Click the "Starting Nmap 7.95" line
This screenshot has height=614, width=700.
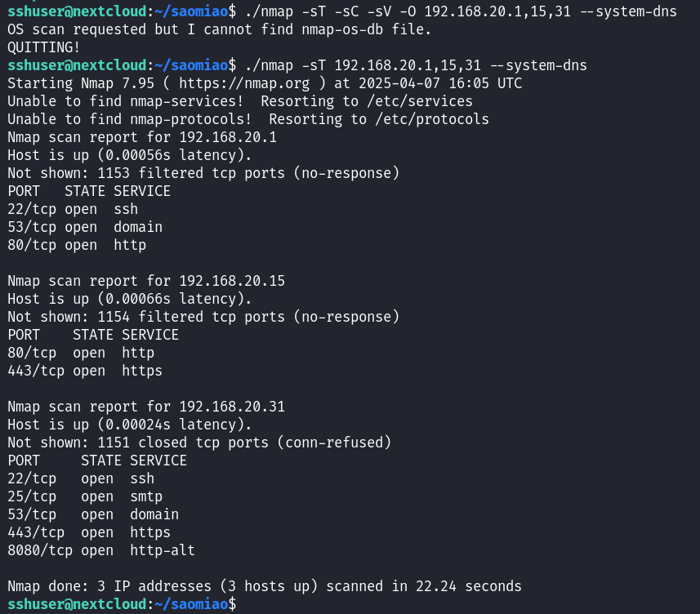coord(265,83)
